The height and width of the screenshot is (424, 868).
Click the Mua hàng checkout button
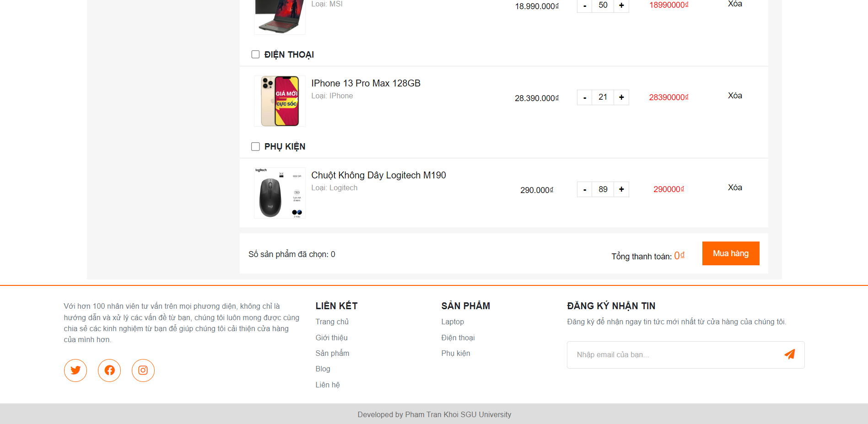(x=730, y=253)
